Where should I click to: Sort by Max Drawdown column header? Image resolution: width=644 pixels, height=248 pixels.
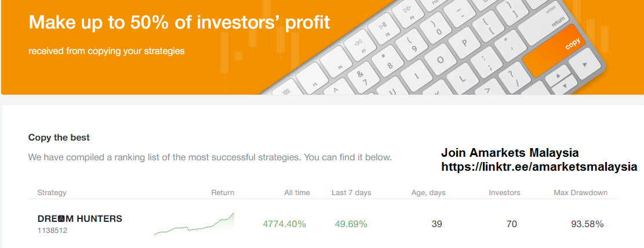click(x=580, y=193)
